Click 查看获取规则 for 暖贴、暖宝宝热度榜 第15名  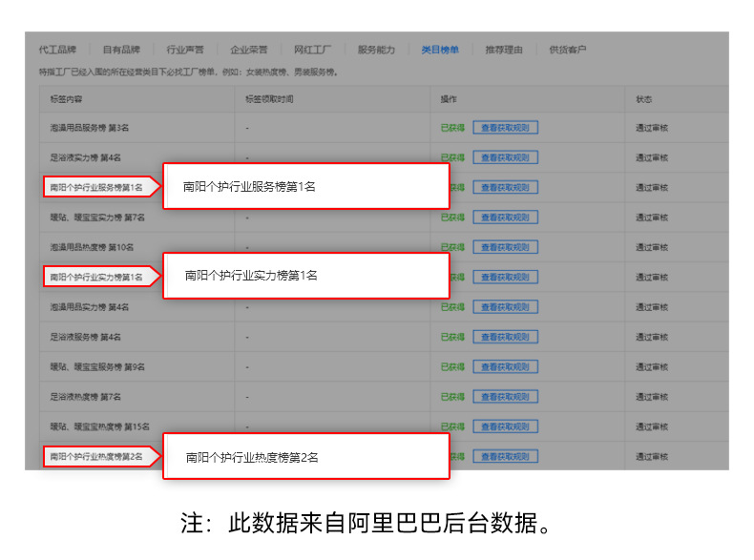click(x=505, y=426)
